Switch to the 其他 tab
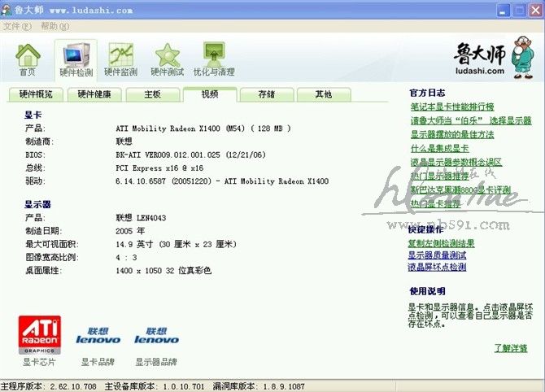The image size is (545, 392). coord(324,94)
